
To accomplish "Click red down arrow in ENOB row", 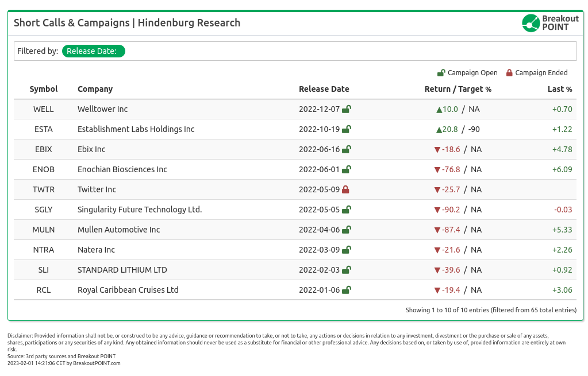I will [x=437, y=170].
